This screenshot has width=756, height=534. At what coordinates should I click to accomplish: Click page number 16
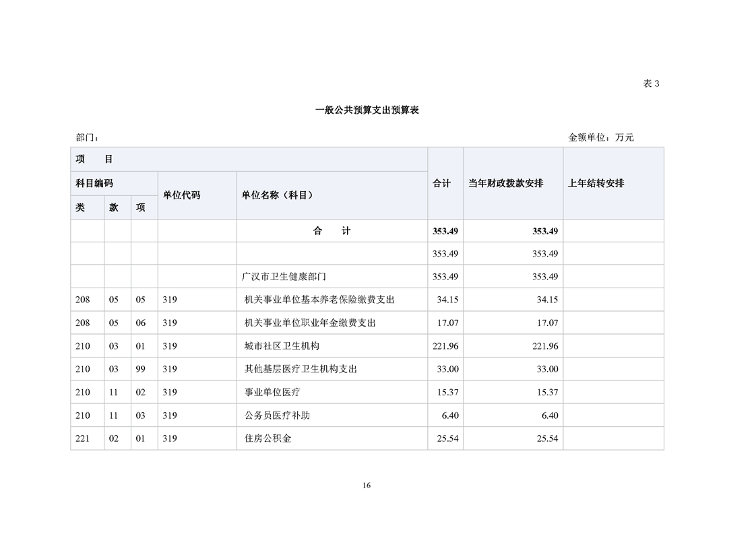(x=367, y=486)
